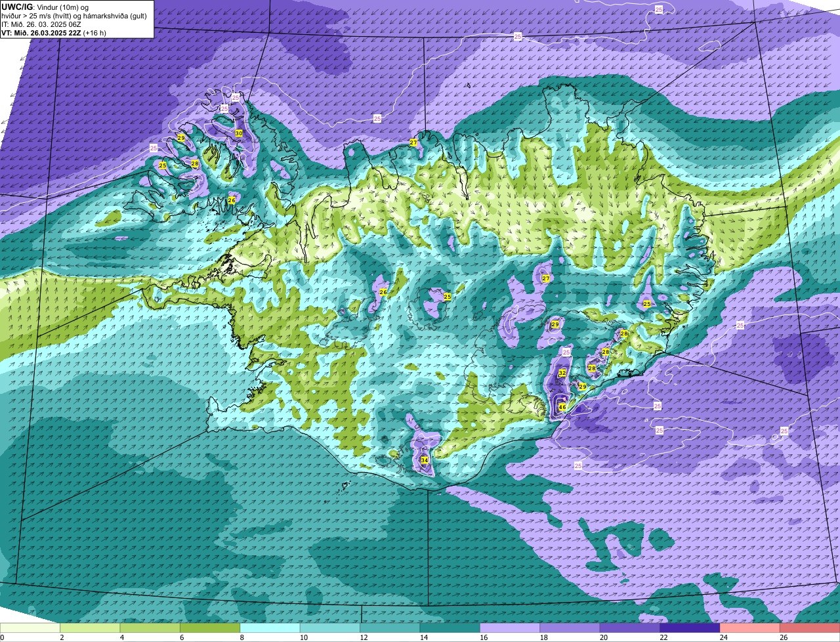The height and width of the screenshot is (642, 840).
Task: Click the olive legend swatch for 6–8 m/s
Action: pos(210,628)
